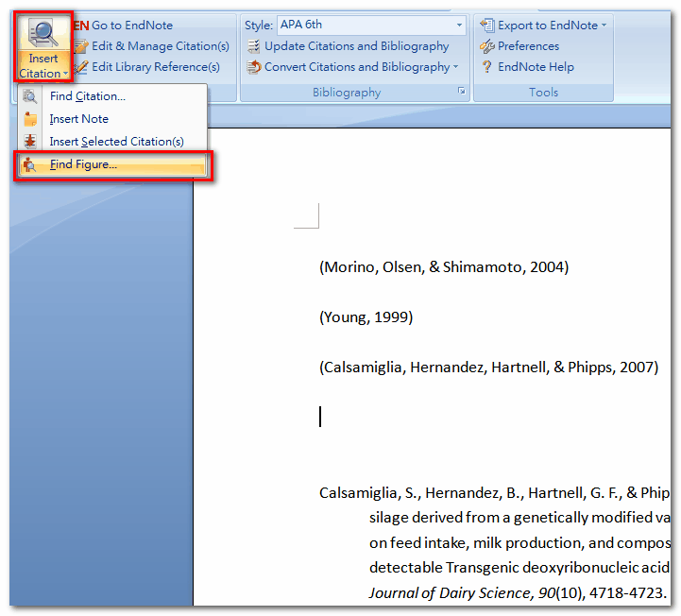Open Edit & Manage Citation(s)

pyautogui.click(x=161, y=46)
